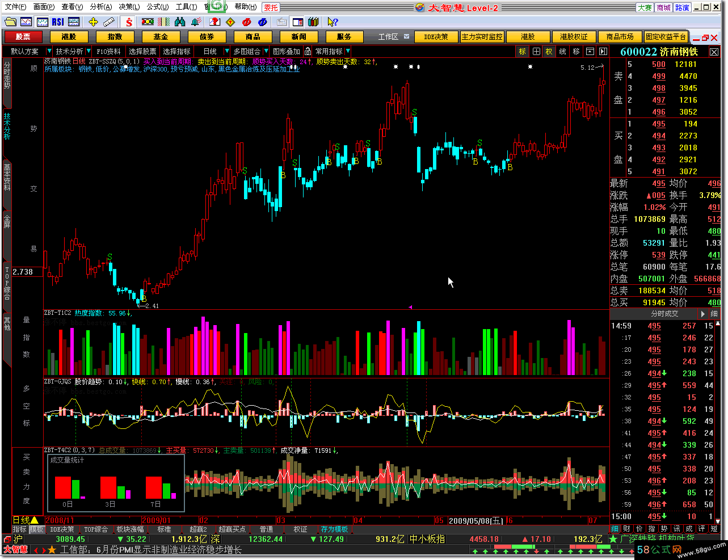The image size is (728, 560).
Task: Click the 存为模板 save template link
Action: (x=334, y=529)
